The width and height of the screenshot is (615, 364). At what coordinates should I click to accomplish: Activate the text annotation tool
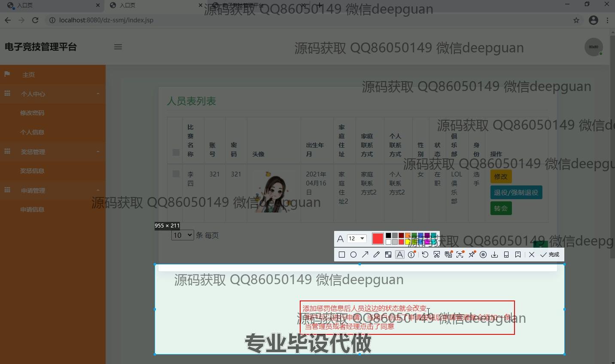click(x=400, y=255)
